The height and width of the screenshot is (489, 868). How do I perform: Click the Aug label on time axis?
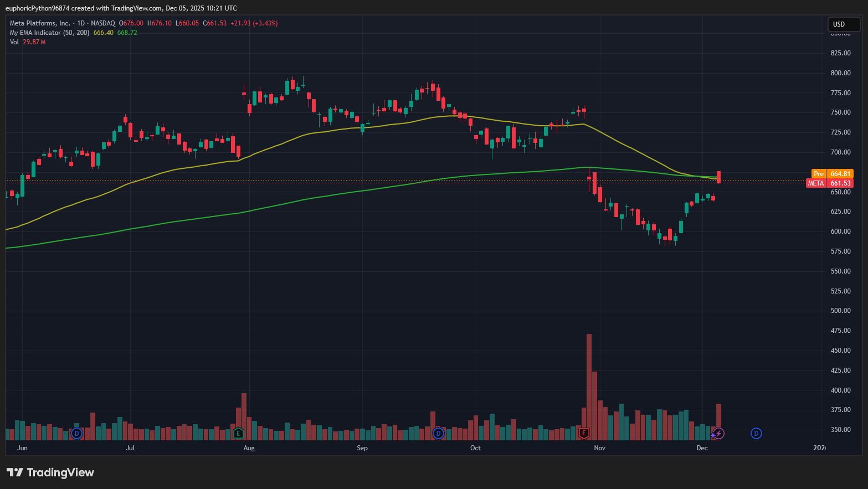[249, 448]
